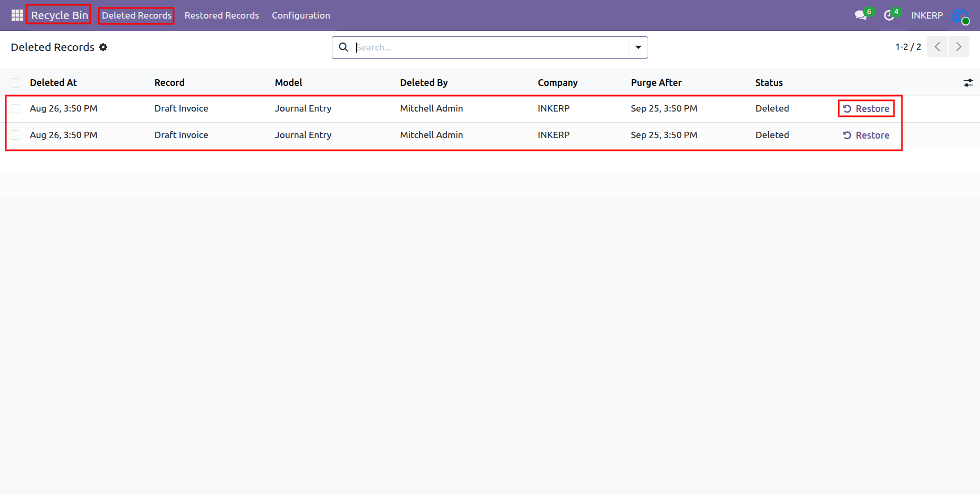This screenshot has width=980, height=495.
Task: Check the second Draft Invoice row checkbox
Action: point(15,135)
